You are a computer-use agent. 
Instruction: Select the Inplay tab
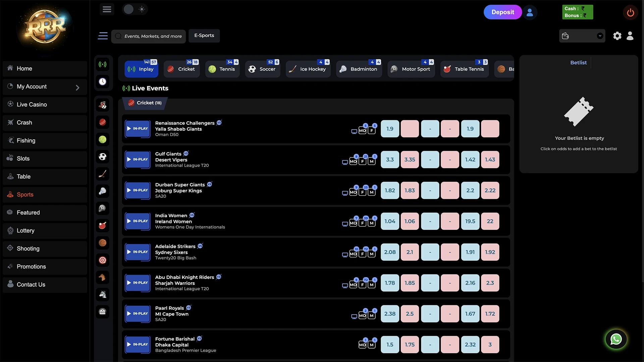tap(141, 69)
